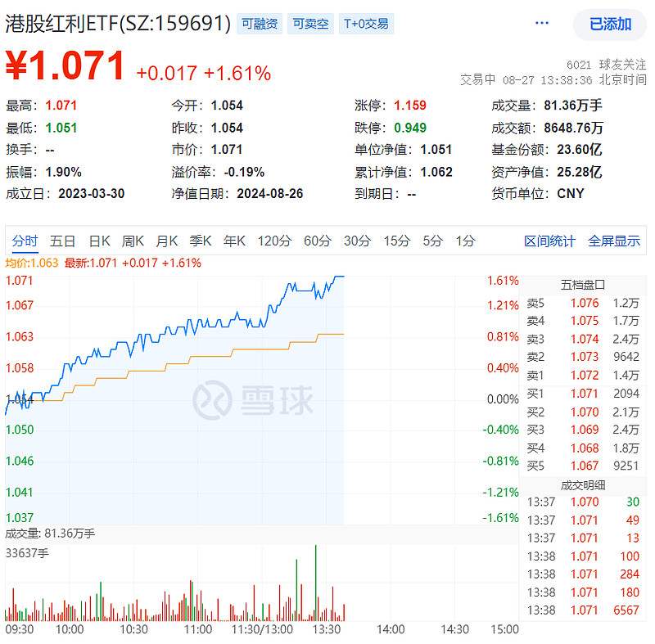Click the 6021 球友关注 text
Screen dimensions: 655x644
606,65
